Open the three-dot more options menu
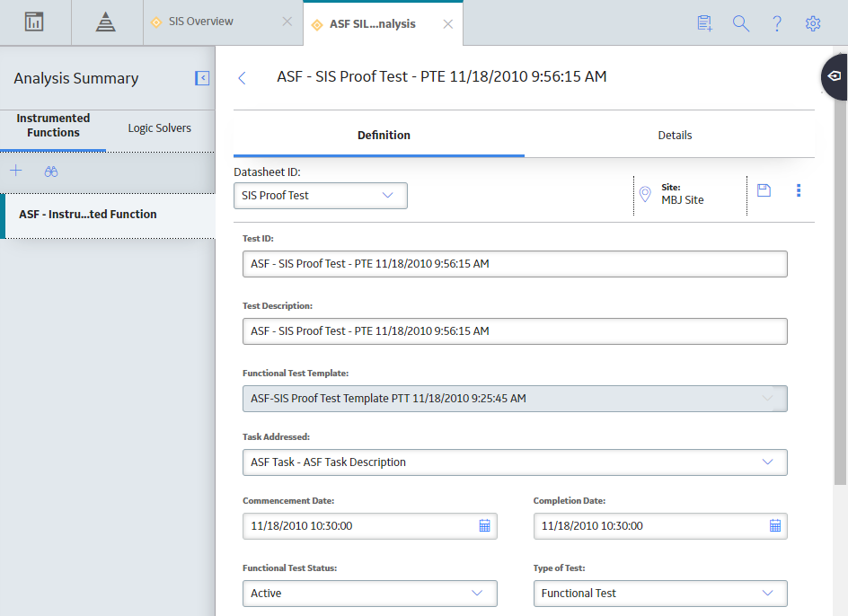 tap(799, 190)
